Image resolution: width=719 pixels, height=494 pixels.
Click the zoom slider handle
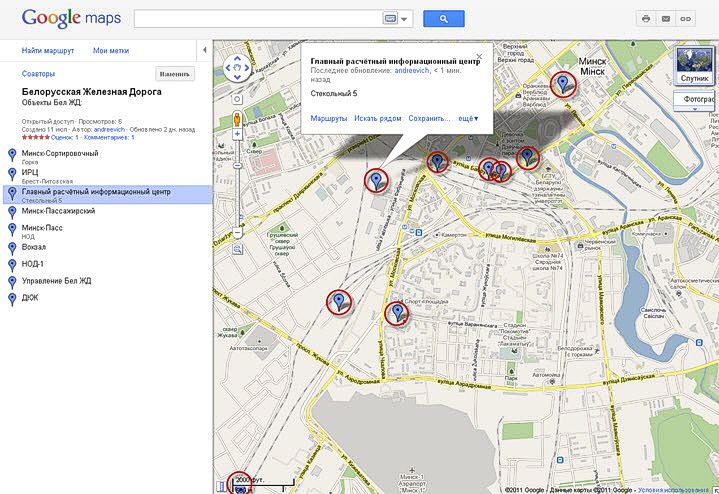pyautogui.click(x=237, y=166)
